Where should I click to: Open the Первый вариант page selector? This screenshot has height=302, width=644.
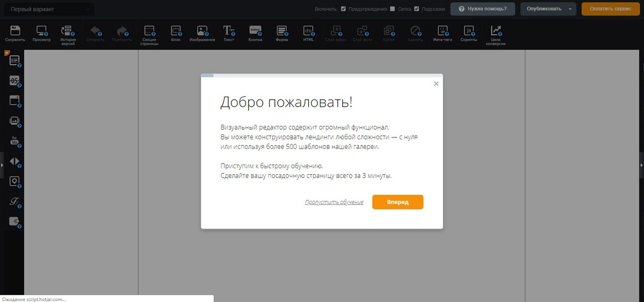tap(48, 9)
